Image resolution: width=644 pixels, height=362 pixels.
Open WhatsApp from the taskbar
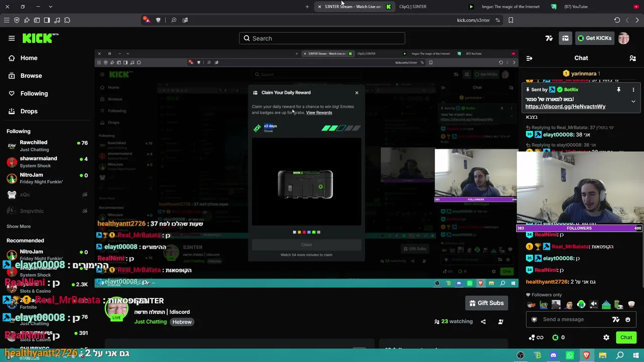tap(570, 356)
